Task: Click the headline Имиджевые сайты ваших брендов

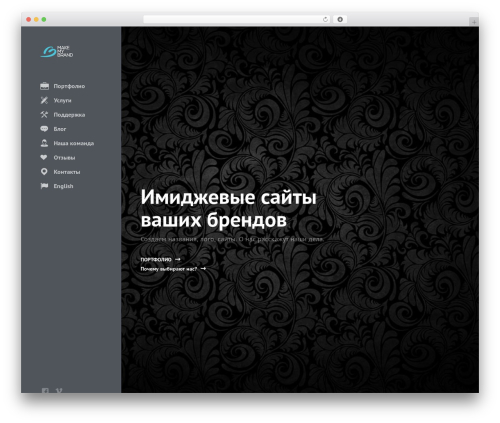Action: click(x=228, y=208)
